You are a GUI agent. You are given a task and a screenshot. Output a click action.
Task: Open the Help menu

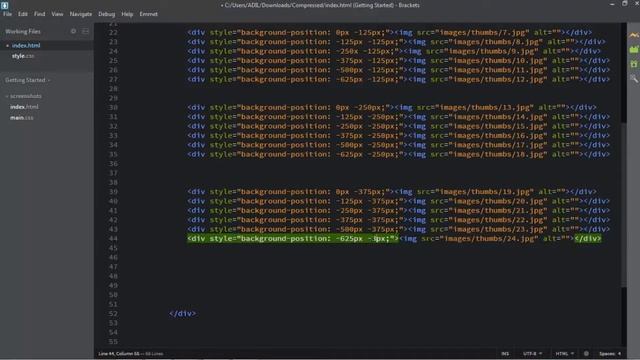pyautogui.click(x=127, y=14)
